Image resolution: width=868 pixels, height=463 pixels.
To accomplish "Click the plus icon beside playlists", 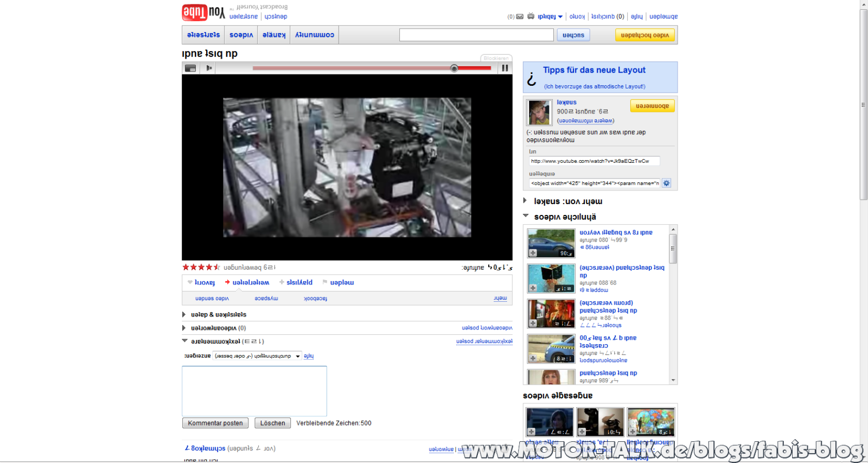I will tap(282, 282).
